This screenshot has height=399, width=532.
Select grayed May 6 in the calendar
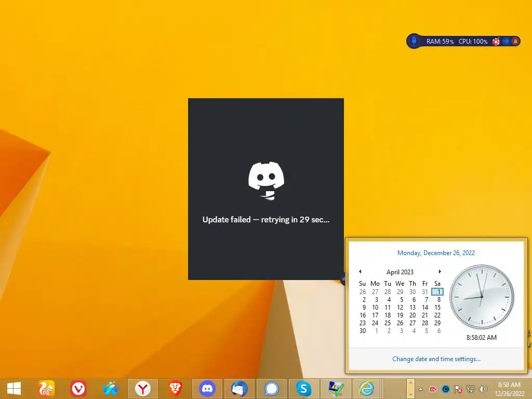click(438, 331)
